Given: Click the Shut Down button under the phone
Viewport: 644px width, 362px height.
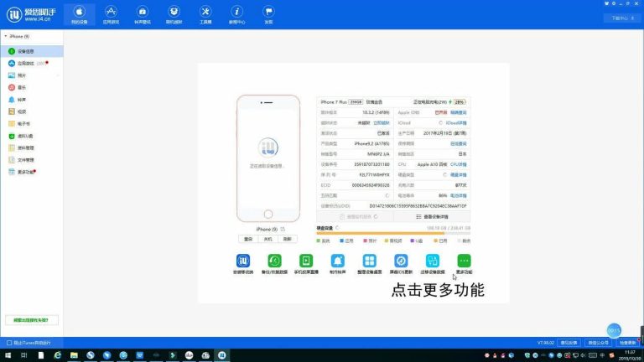Looking at the screenshot, I should [267, 239].
